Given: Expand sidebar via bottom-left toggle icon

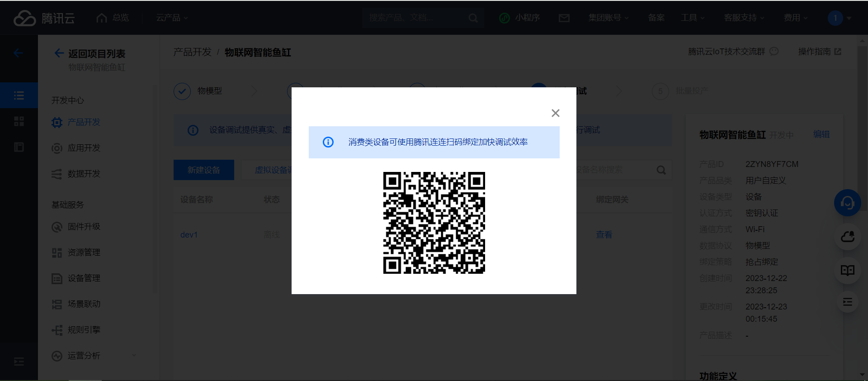Looking at the screenshot, I should coord(19,362).
